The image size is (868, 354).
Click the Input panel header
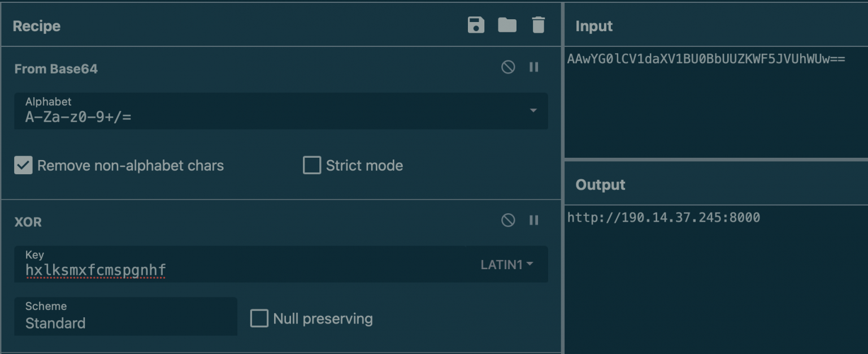click(x=593, y=25)
